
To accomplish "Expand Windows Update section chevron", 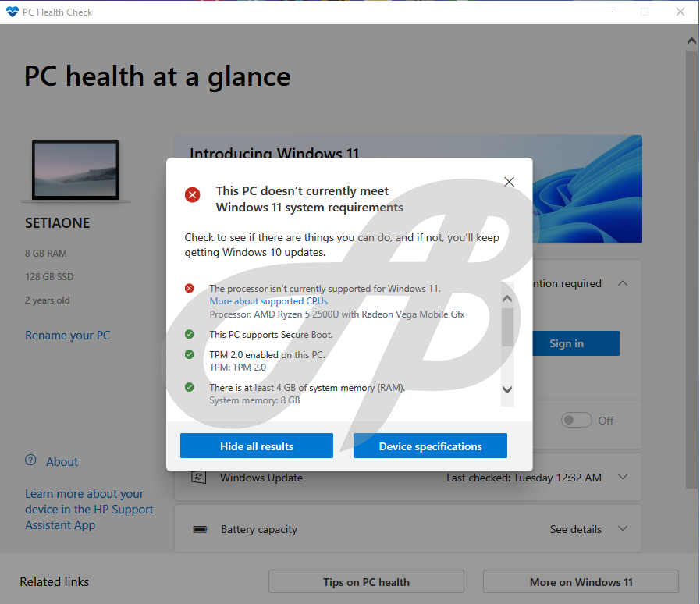I will [x=623, y=477].
